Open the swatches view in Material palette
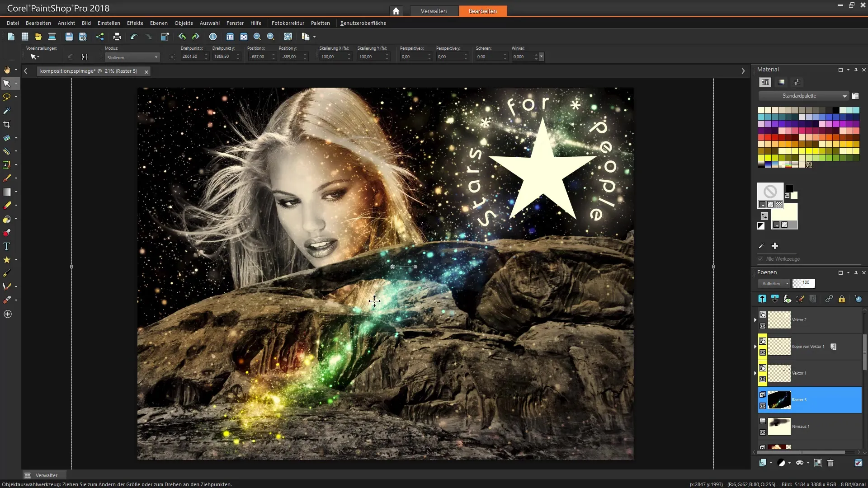 click(x=765, y=82)
